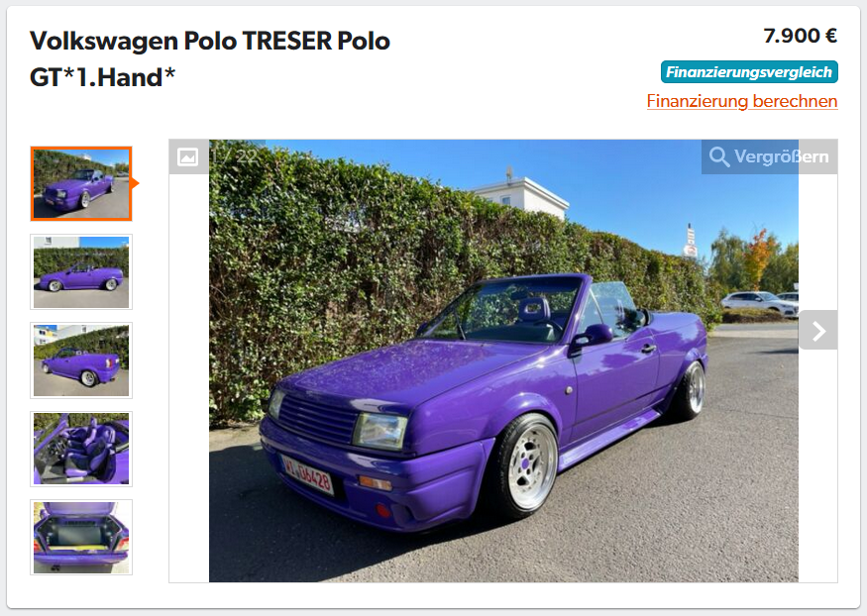Click the image gallery counter icon

pos(188,156)
